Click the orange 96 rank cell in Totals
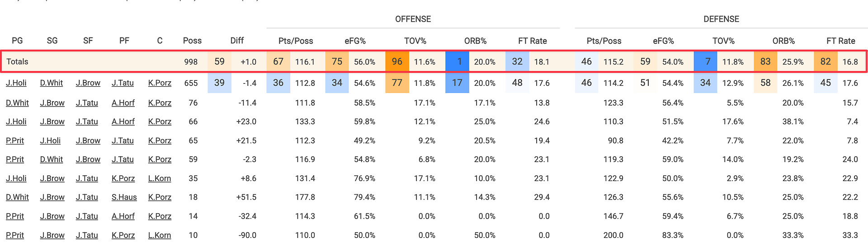868x247 pixels. pyautogui.click(x=397, y=61)
